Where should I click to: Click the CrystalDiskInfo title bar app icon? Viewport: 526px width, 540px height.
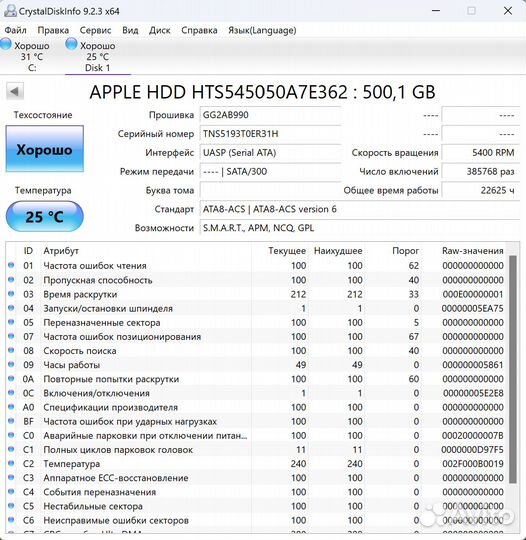(x=10, y=11)
